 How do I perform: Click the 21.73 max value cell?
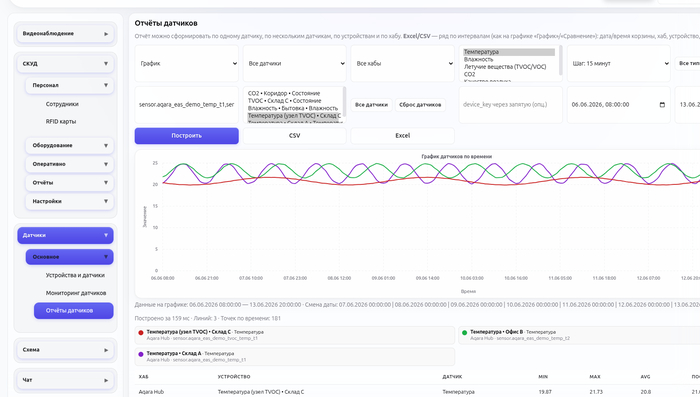(596, 392)
